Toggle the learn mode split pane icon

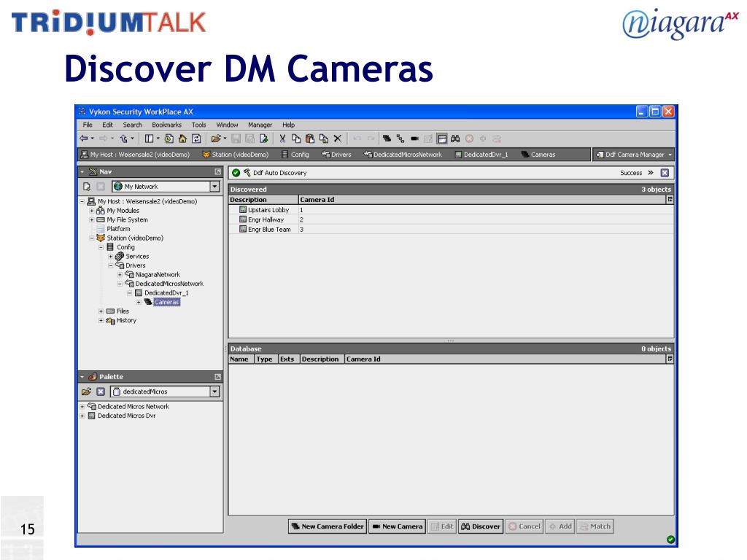442,139
